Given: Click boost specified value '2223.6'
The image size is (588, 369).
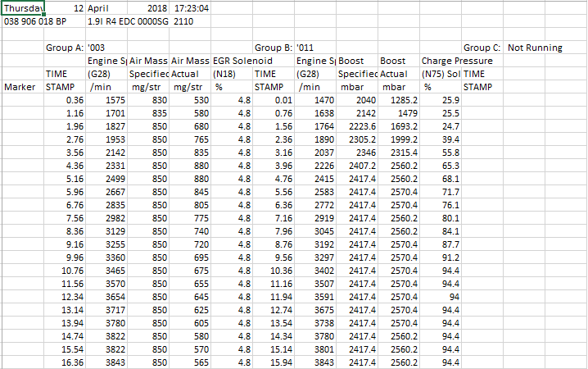Looking at the screenshot, I should (x=357, y=126).
